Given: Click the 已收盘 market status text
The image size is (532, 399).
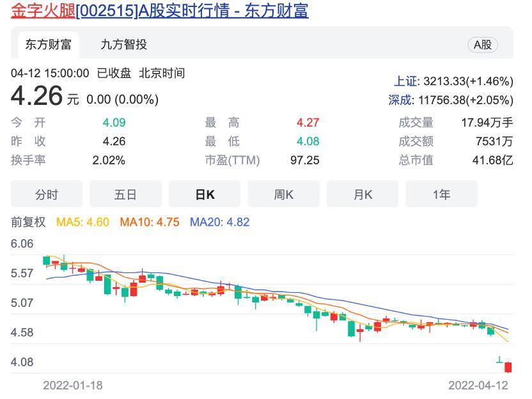Looking at the screenshot, I should [x=114, y=74].
